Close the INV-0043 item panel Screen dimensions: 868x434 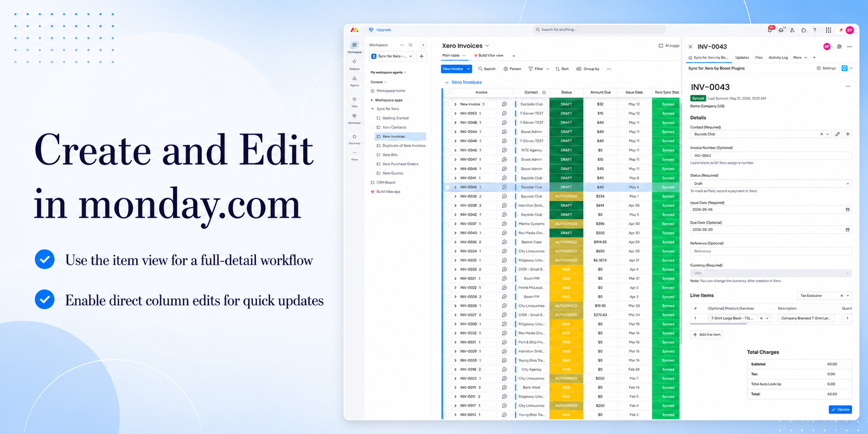coord(690,47)
